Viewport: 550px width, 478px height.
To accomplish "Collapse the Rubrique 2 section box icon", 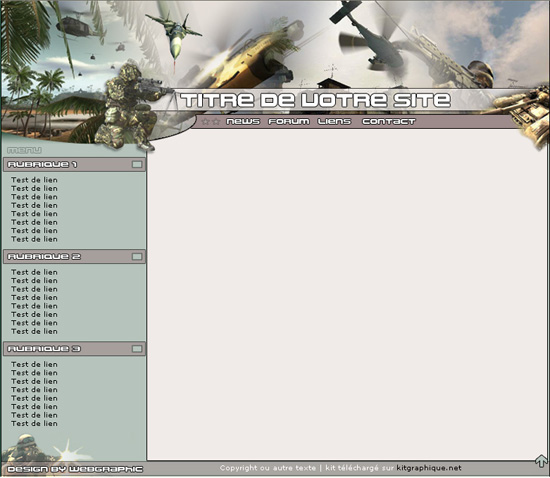I will tap(137, 257).
